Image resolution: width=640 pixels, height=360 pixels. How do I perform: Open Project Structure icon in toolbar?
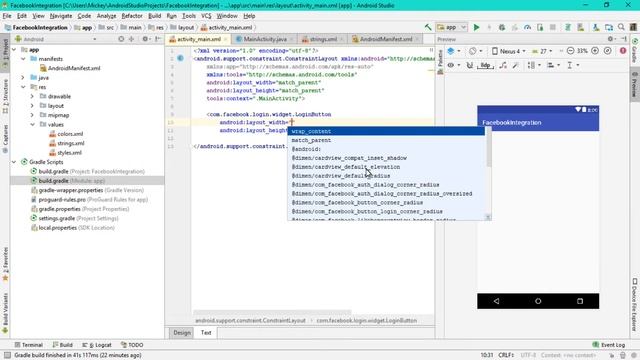(x=609, y=27)
